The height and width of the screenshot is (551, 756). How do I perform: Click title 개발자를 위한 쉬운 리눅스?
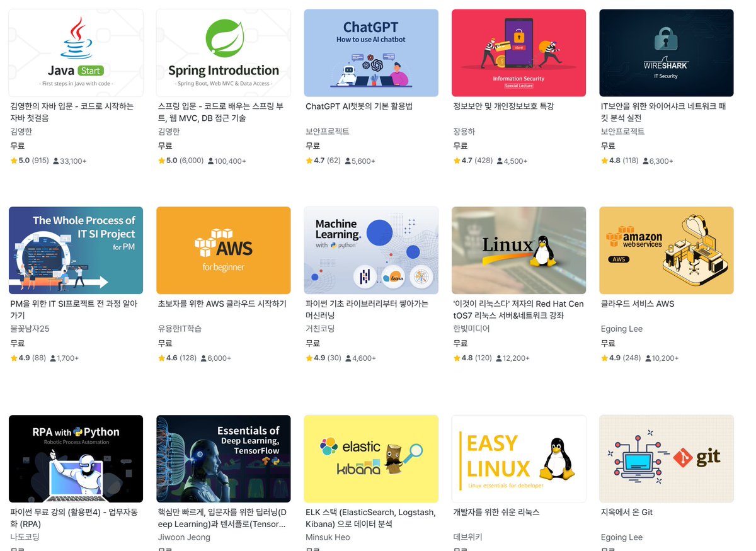coord(496,512)
